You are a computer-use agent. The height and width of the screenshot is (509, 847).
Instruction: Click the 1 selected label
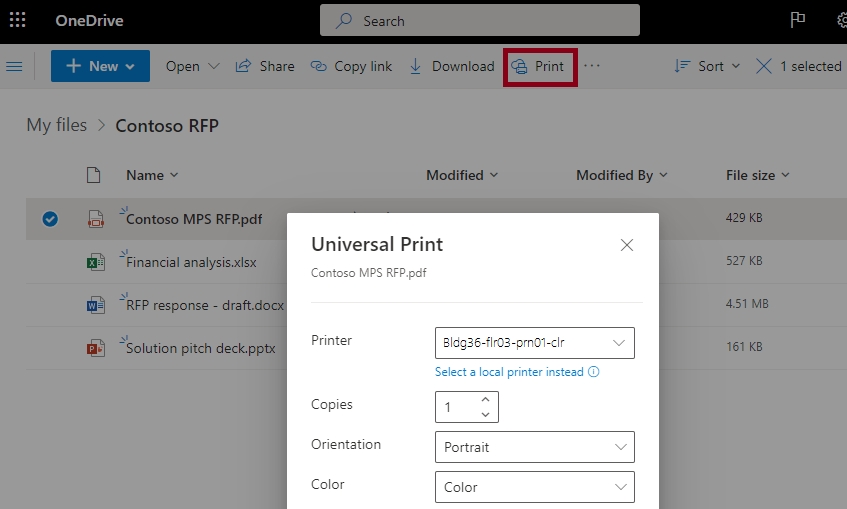point(811,66)
